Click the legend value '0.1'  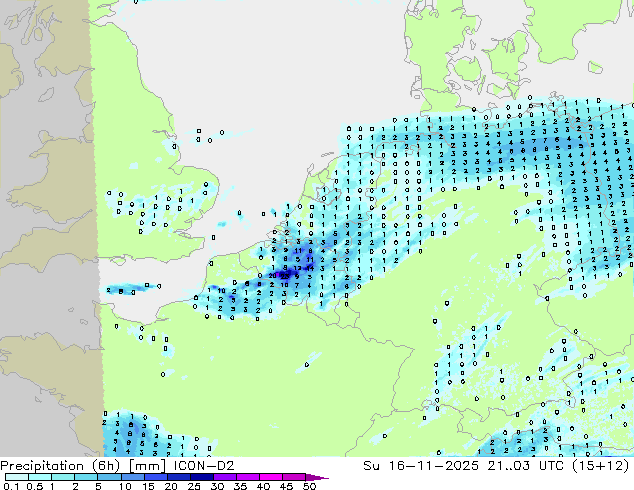tap(11, 486)
